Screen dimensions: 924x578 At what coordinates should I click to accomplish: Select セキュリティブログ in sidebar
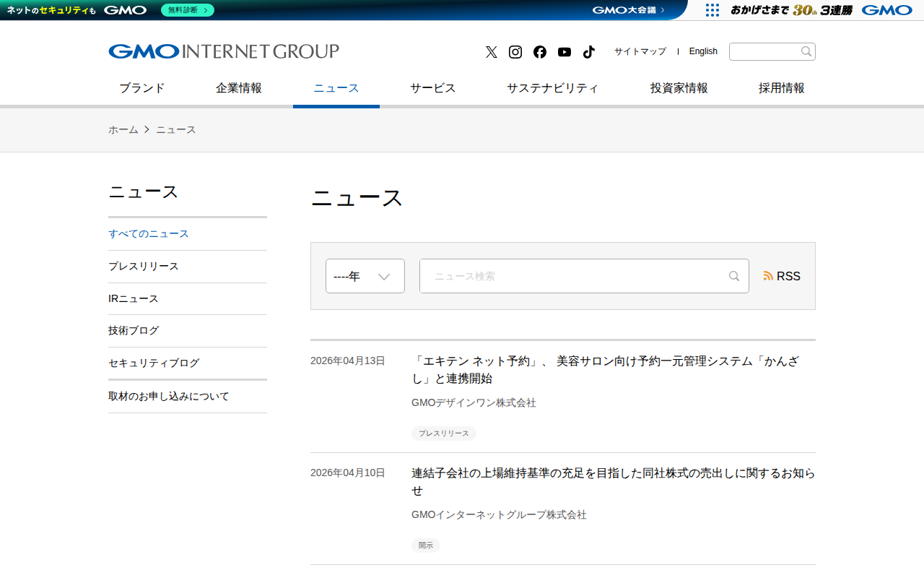tap(188, 363)
